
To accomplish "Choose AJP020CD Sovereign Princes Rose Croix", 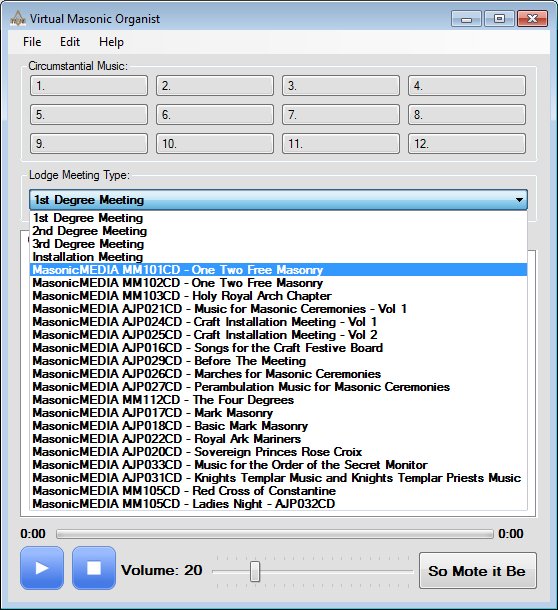I will 278,452.
